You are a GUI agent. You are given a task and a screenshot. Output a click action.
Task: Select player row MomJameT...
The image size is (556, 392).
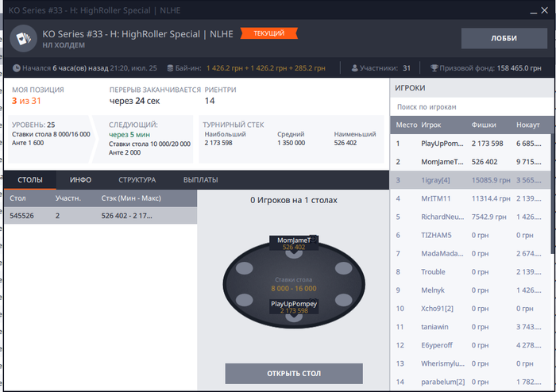[470, 162]
